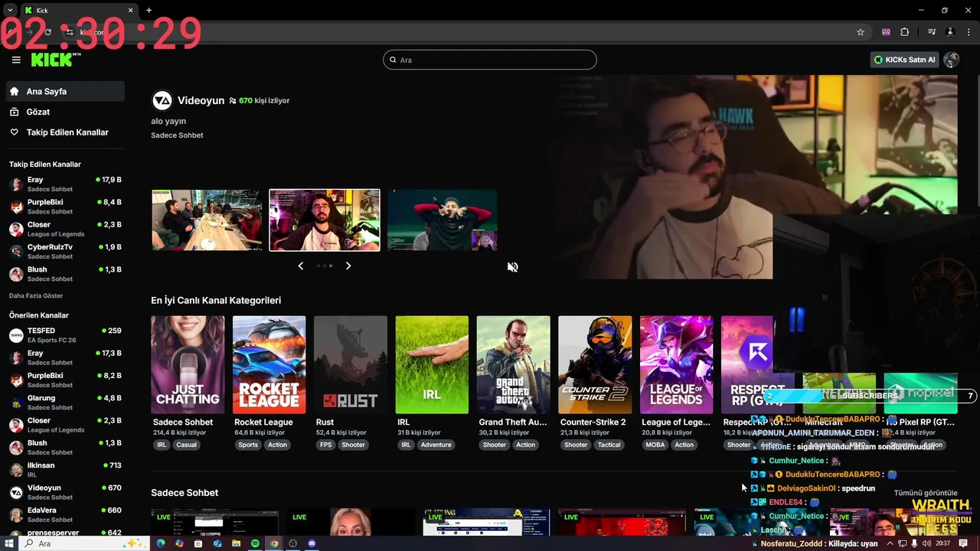Open the Windows Start menu
Image resolution: width=980 pixels, height=551 pixels.
tap(9, 543)
